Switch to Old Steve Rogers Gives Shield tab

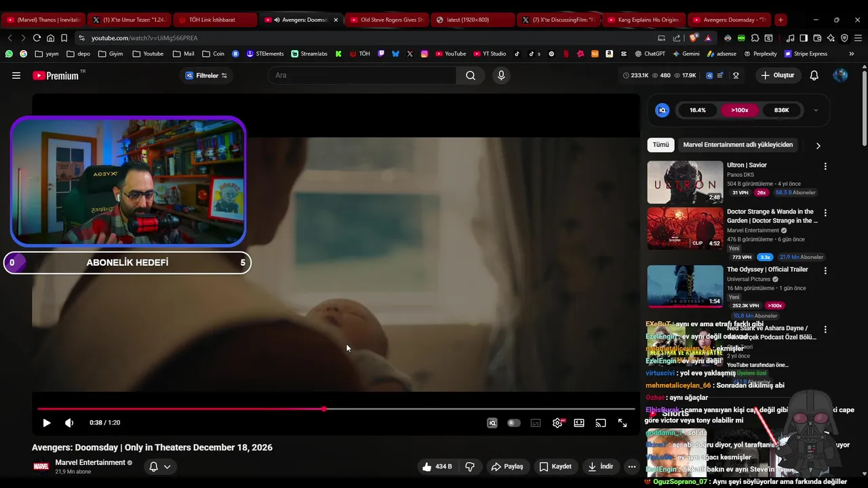(x=386, y=20)
